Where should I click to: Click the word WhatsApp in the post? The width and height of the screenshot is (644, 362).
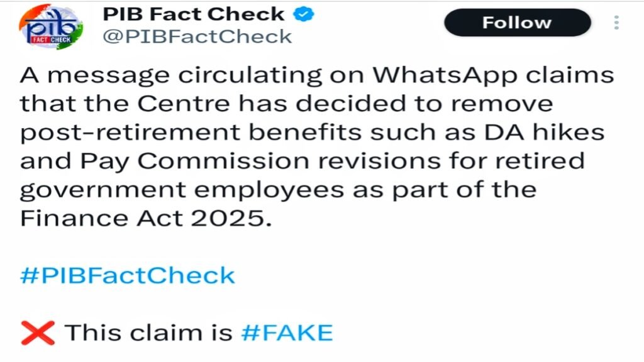[445, 75]
